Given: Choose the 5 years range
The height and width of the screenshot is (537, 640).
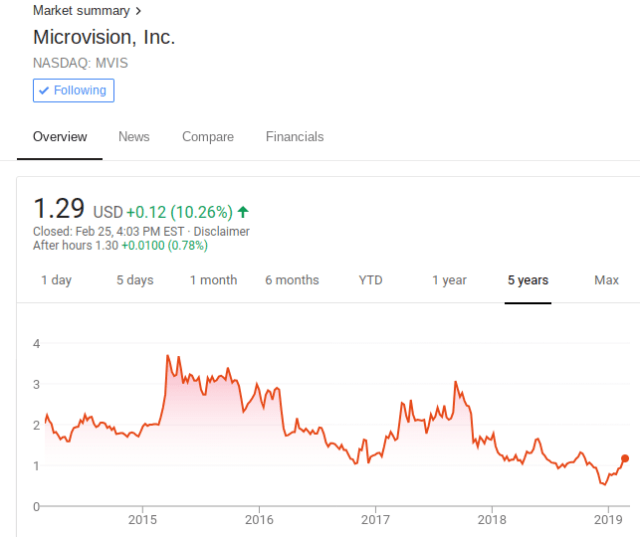Looking at the screenshot, I should pyautogui.click(x=528, y=280).
